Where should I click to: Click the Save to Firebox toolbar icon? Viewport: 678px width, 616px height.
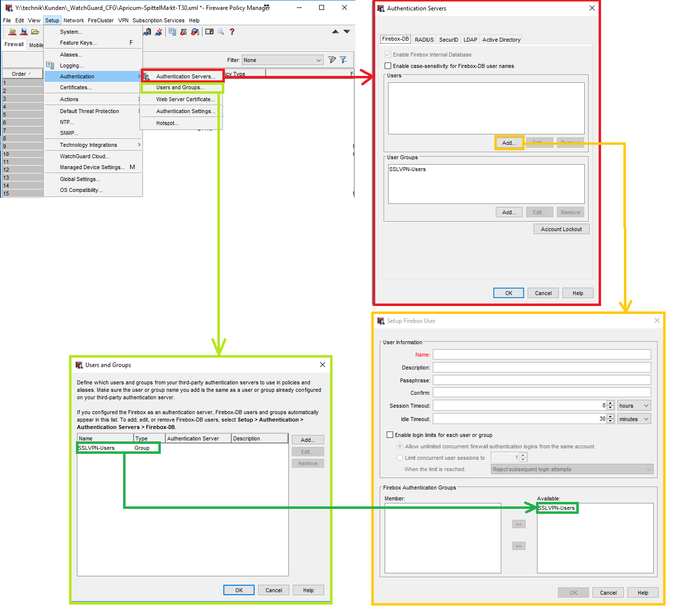coord(23,32)
